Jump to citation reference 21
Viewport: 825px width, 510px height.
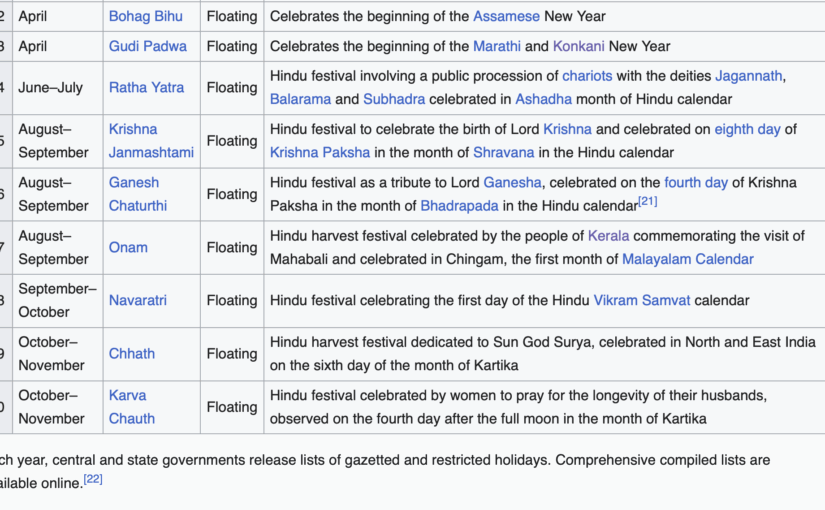[x=648, y=201]
